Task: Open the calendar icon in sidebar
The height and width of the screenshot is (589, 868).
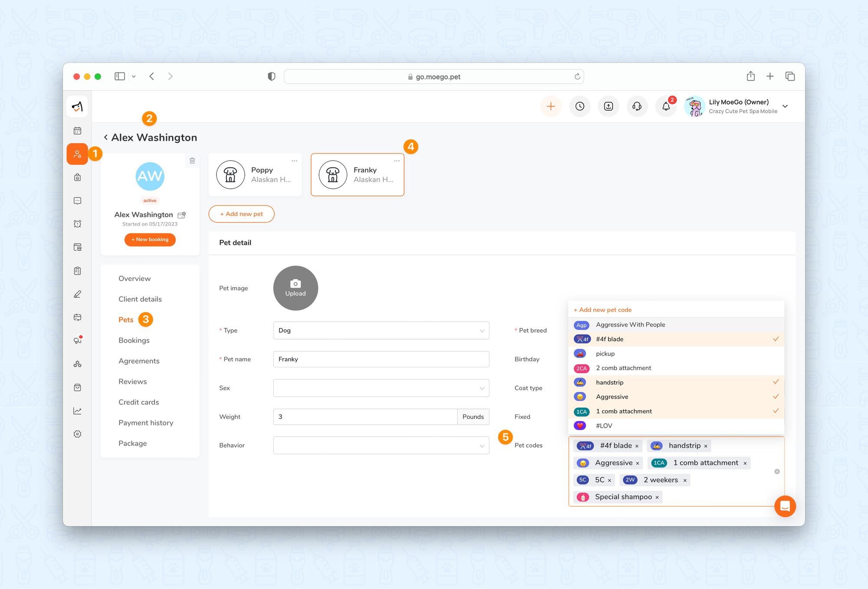Action: point(77,131)
